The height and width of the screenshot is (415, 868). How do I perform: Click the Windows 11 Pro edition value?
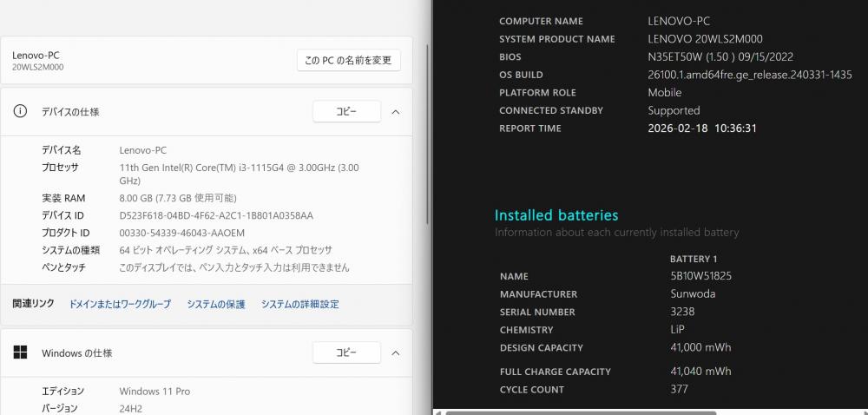pyautogui.click(x=155, y=392)
